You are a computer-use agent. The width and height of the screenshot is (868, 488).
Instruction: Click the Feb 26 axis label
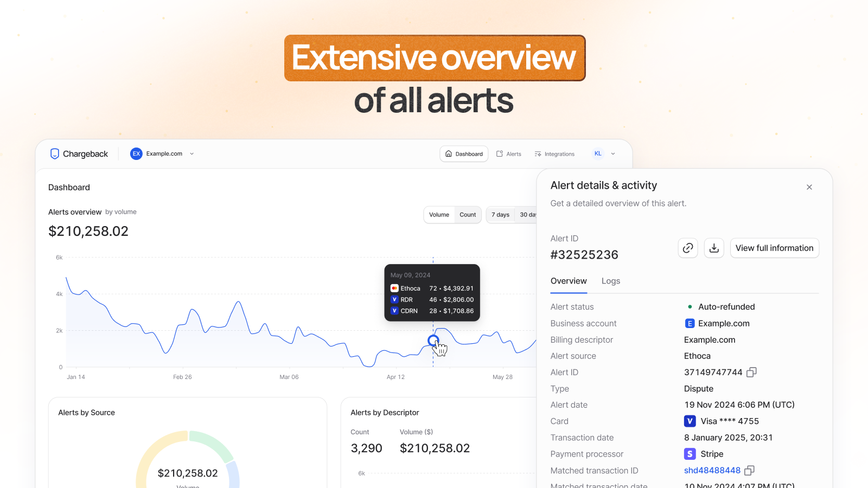coord(182,377)
